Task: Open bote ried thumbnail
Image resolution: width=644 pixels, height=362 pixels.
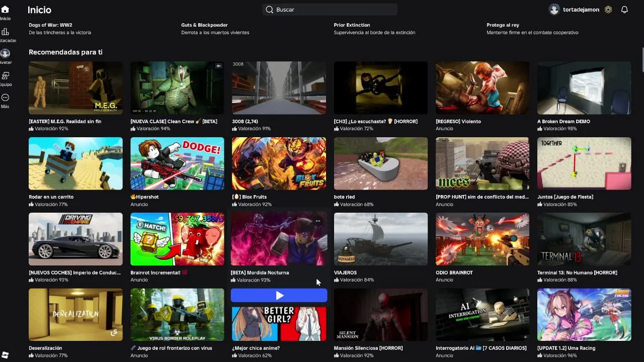Action: pyautogui.click(x=381, y=163)
